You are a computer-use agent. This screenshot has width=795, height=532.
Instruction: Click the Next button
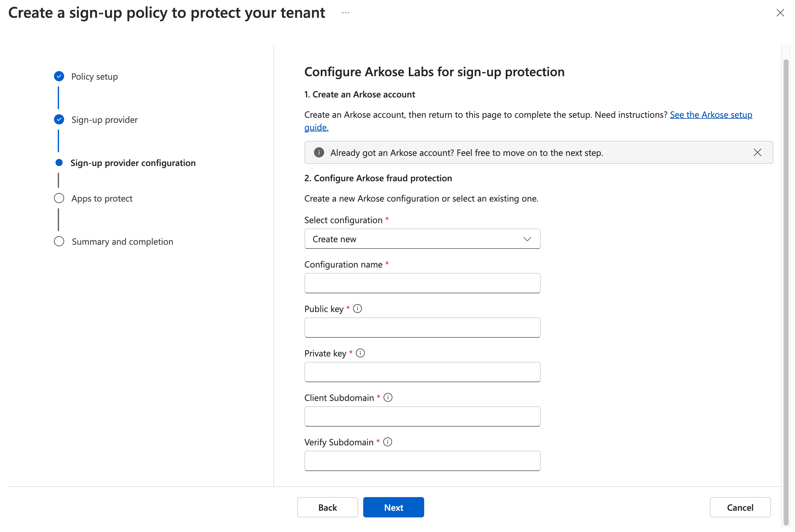click(393, 508)
